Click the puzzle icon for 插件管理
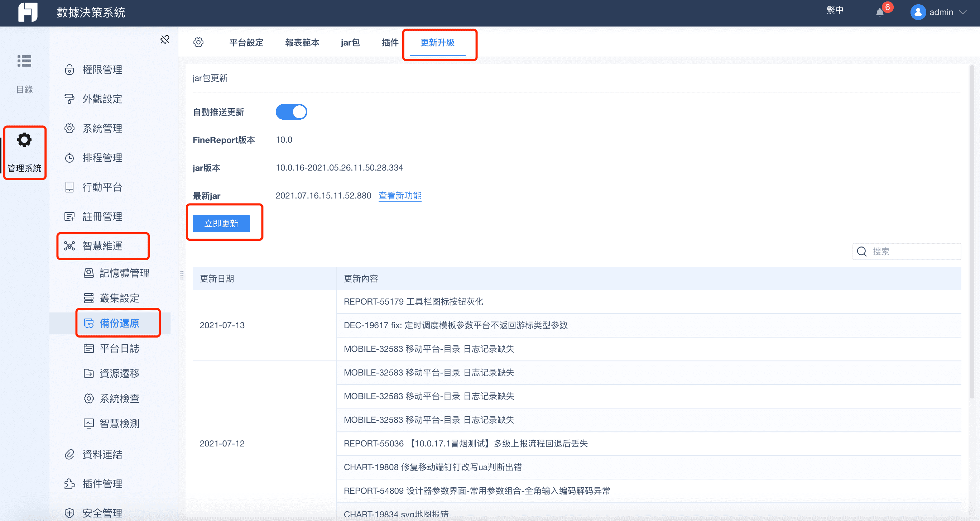 tap(69, 484)
